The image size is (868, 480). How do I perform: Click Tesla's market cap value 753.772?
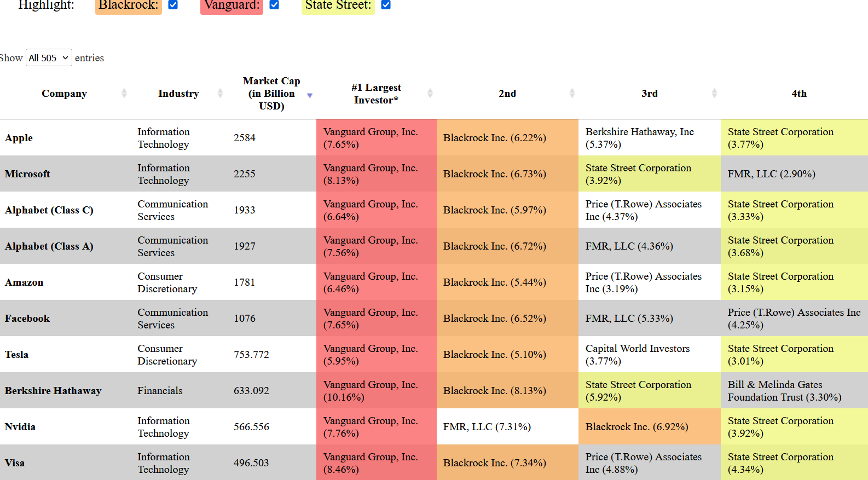(251, 355)
